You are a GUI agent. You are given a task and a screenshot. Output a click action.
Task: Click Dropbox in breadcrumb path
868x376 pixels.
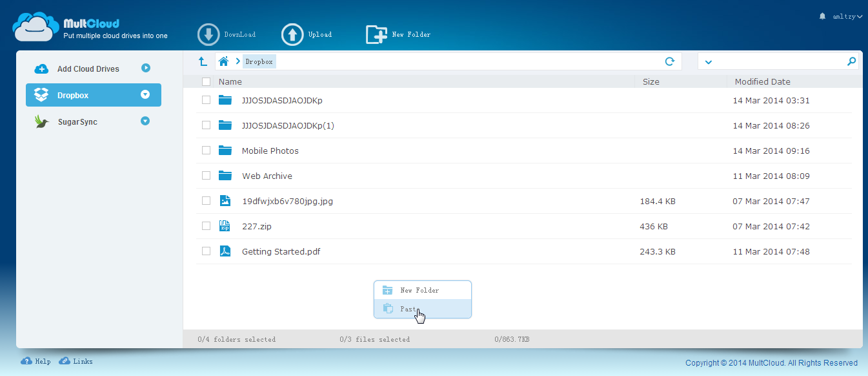[259, 61]
